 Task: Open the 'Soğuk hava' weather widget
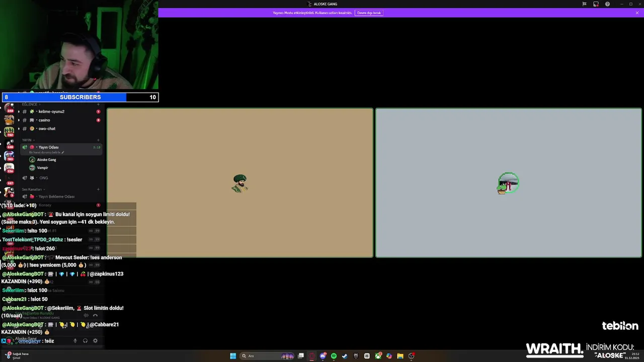[x=17, y=355]
